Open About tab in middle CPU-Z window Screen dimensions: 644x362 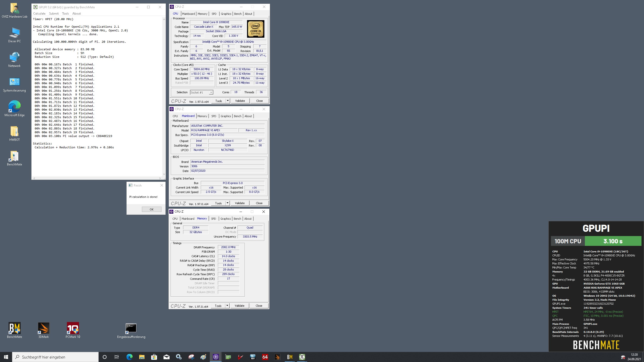pyautogui.click(x=248, y=116)
